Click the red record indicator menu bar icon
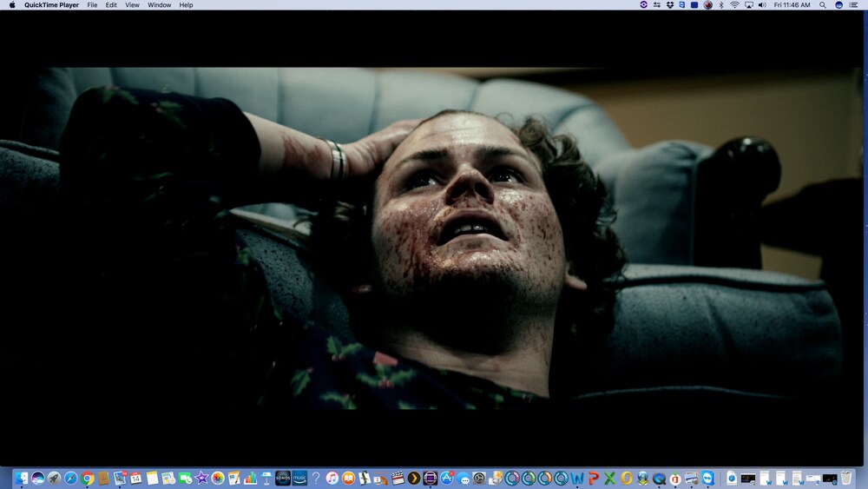 click(708, 5)
